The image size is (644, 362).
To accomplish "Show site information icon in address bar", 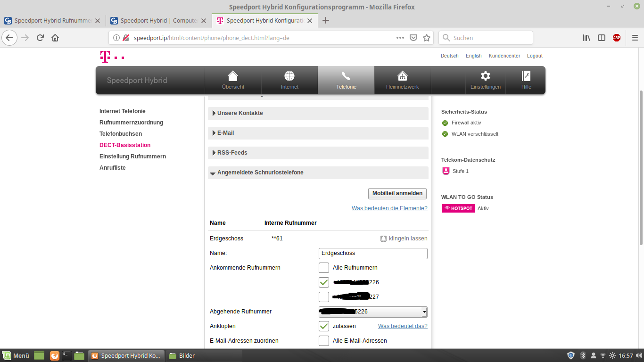I will [x=116, y=38].
